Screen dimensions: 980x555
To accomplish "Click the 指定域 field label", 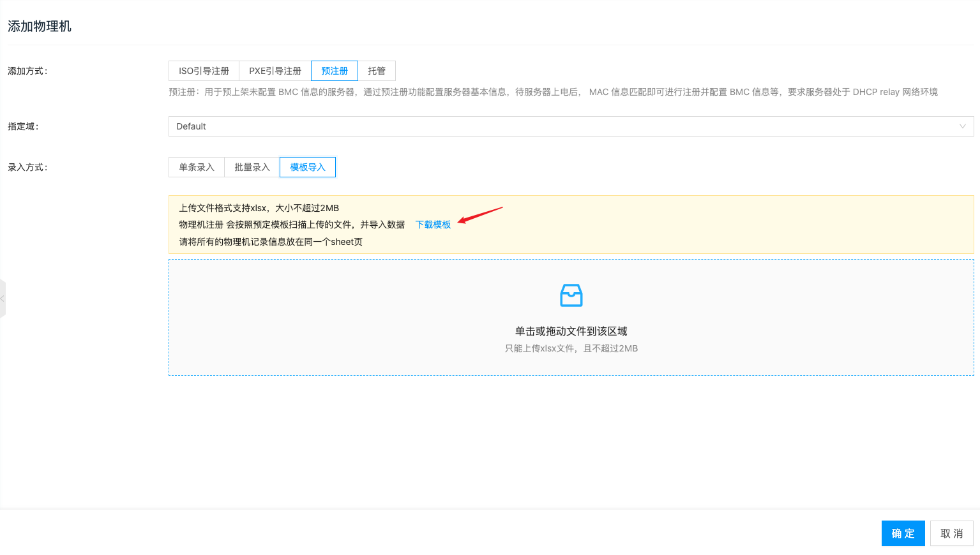I will (23, 126).
